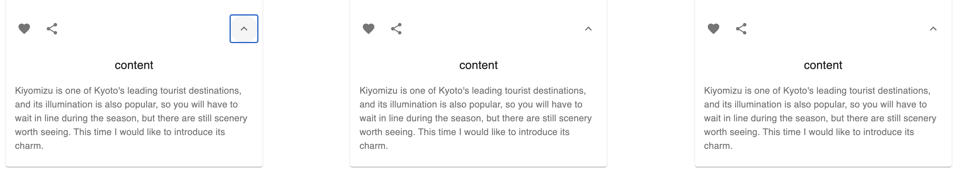This screenshot has height=173, width=980.
Task: Share the left card
Action: point(52,29)
